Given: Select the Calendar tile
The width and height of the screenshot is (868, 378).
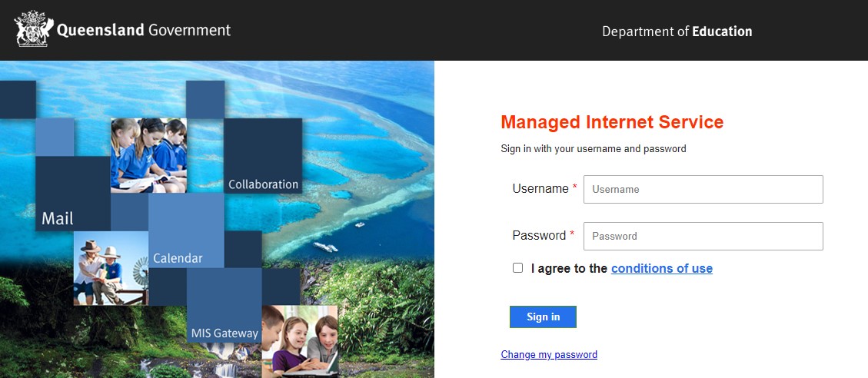Looking at the screenshot, I should [186, 230].
